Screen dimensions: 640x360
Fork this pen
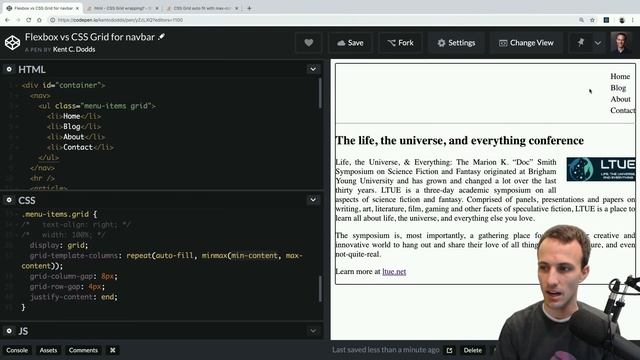(x=400, y=42)
